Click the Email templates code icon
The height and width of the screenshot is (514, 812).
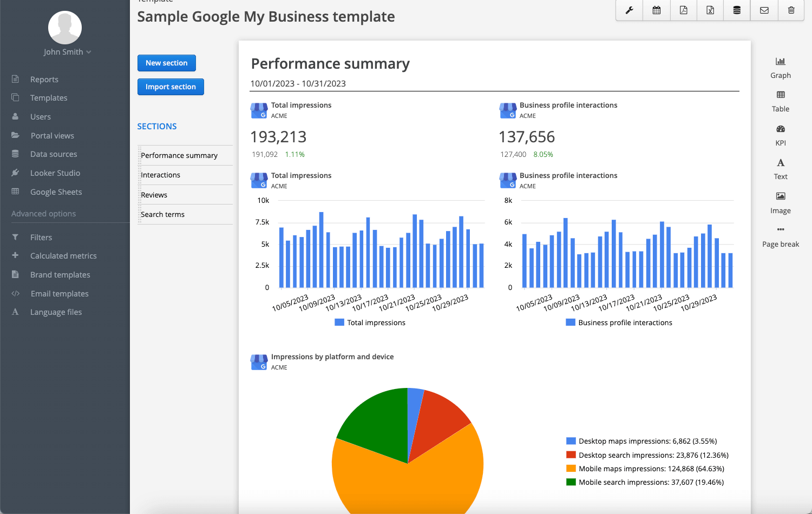tap(15, 293)
